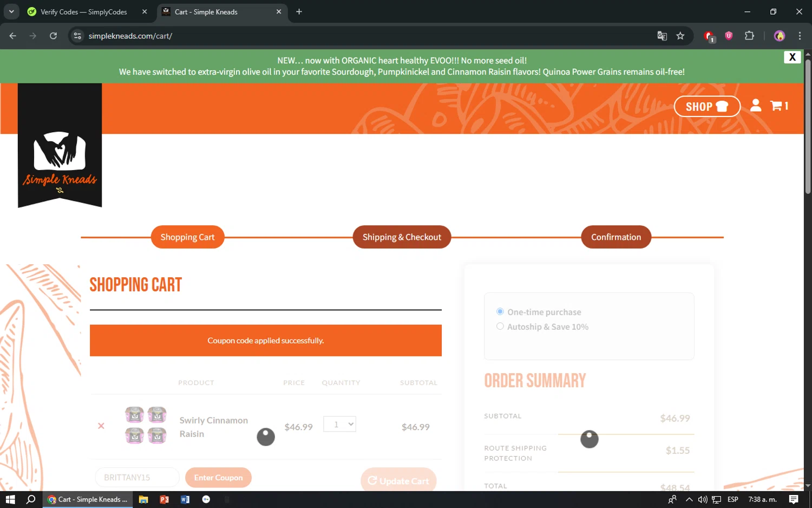The image size is (812, 508).
Task: Click the translate page icon
Action: click(662, 36)
